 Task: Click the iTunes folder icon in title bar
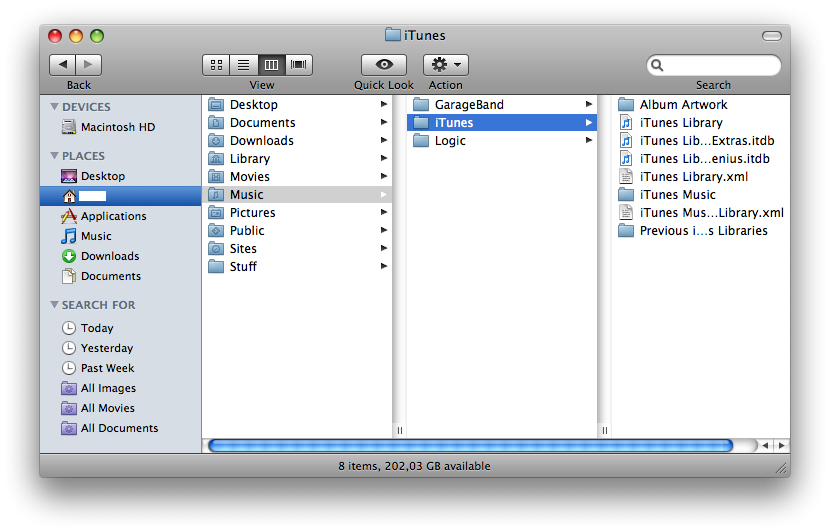392,35
